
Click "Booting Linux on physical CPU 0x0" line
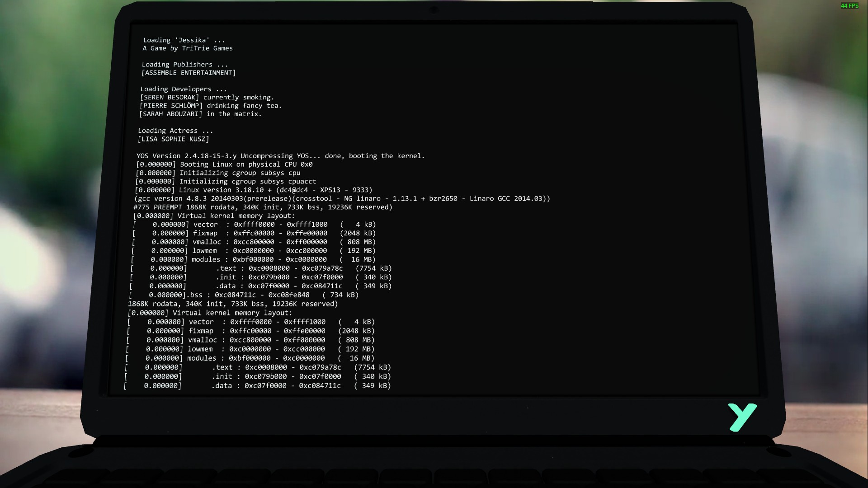coord(224,164)
